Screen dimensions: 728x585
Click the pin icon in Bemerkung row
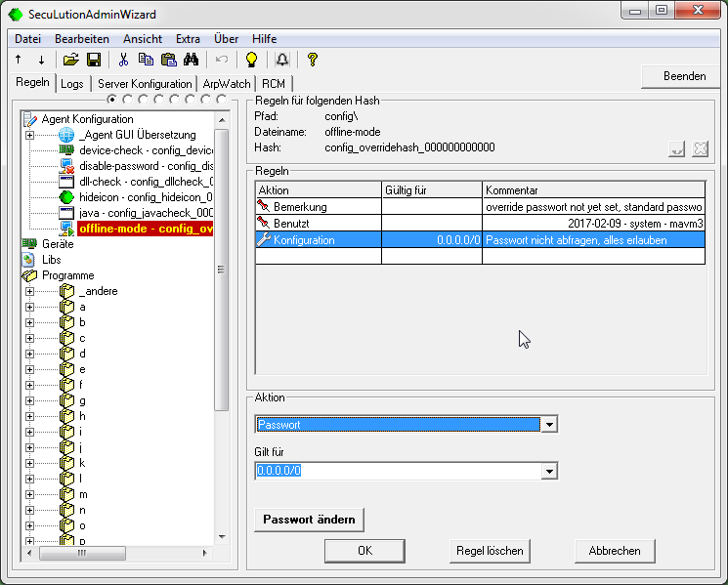click(x=263, y=205)
